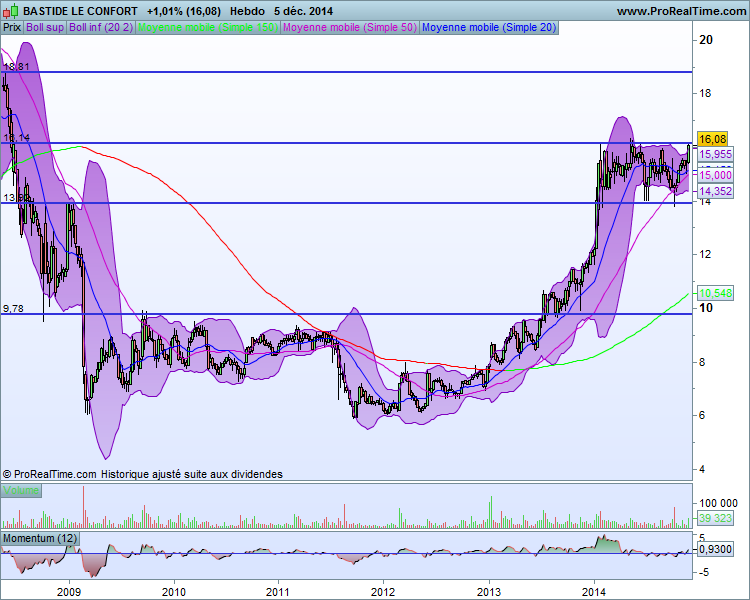Click the 0,9300 momentum value tag
Viewport: 750px width, 600px height.
[x=715, y=550]
